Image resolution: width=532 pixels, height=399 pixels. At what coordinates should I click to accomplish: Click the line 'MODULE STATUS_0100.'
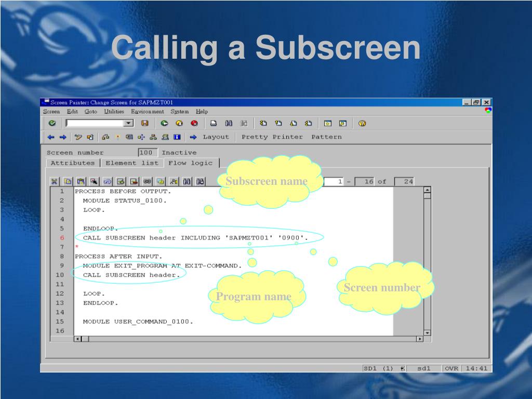coord(125,201)
